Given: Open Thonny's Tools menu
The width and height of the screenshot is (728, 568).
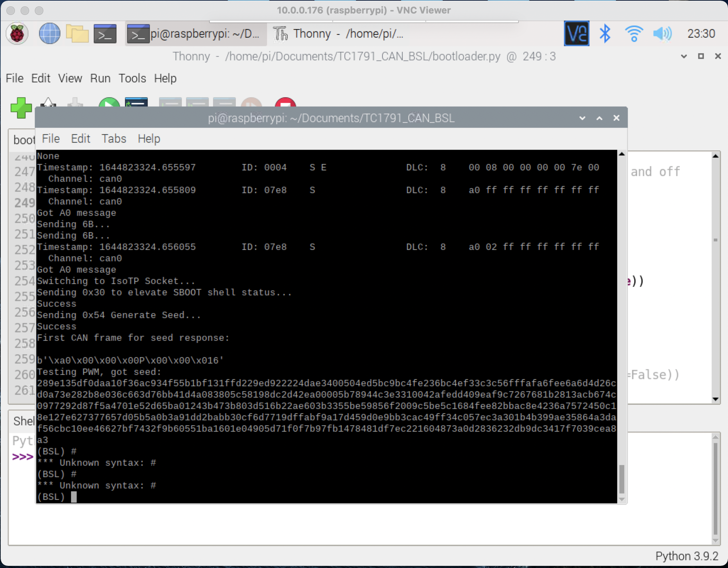Looking at the screenshot, I should pos(132,78).
